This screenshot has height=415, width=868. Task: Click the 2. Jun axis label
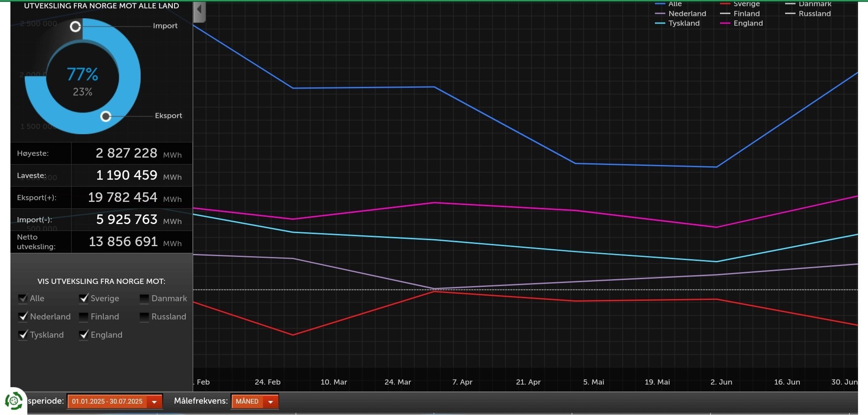pyautogui.click(x=721, y=382)
